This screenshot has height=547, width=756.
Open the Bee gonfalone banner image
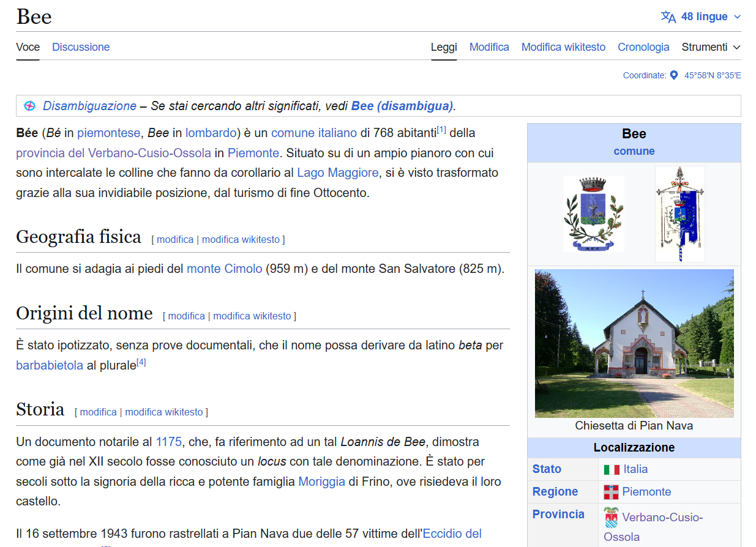click(679, 214)
